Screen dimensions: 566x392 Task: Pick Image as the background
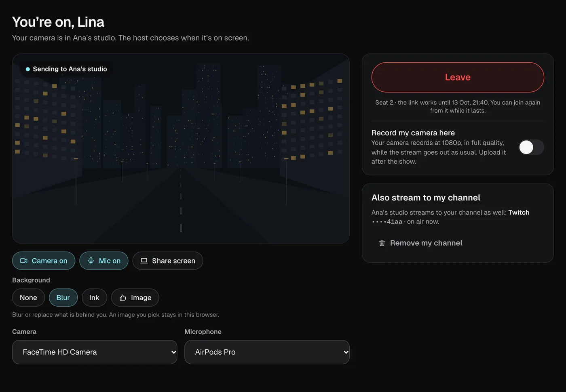click(135, 297)
